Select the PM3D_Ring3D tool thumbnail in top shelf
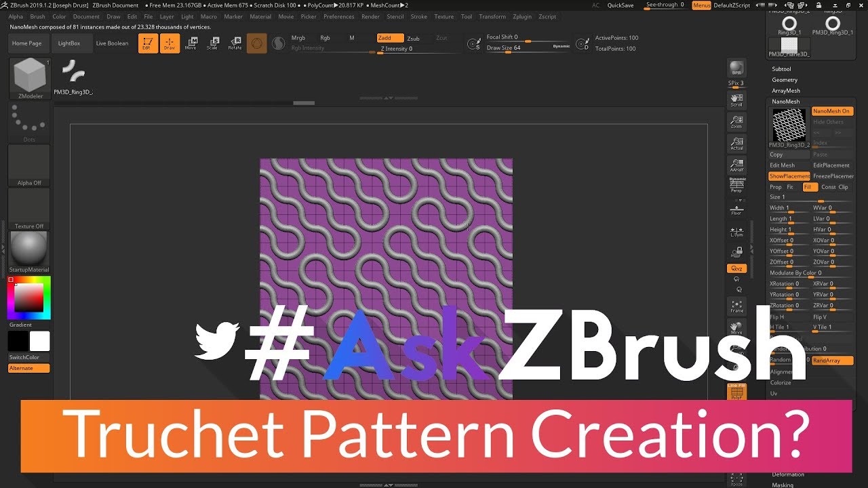 [73, 78]
